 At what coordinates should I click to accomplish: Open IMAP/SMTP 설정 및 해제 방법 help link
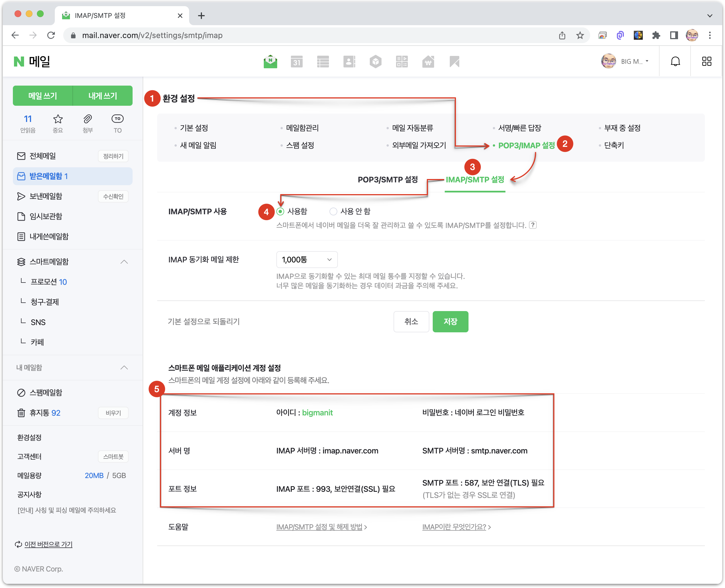click(319, 527)
